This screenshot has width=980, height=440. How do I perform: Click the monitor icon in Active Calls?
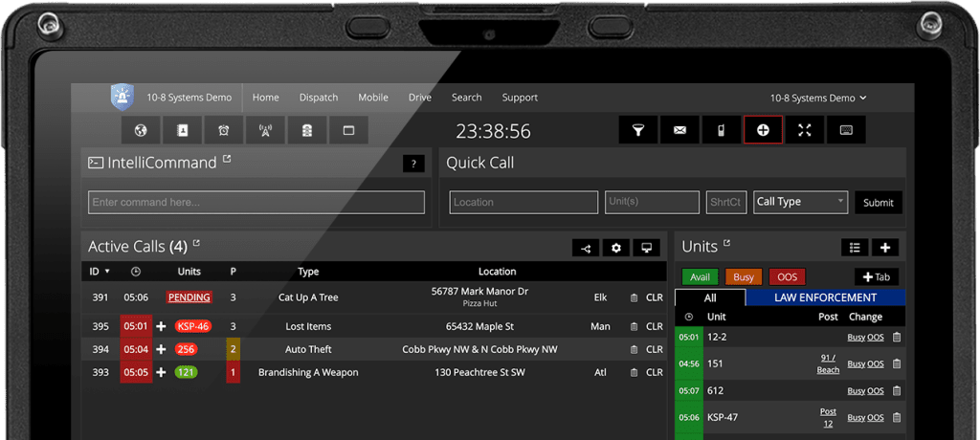point(647,248)
